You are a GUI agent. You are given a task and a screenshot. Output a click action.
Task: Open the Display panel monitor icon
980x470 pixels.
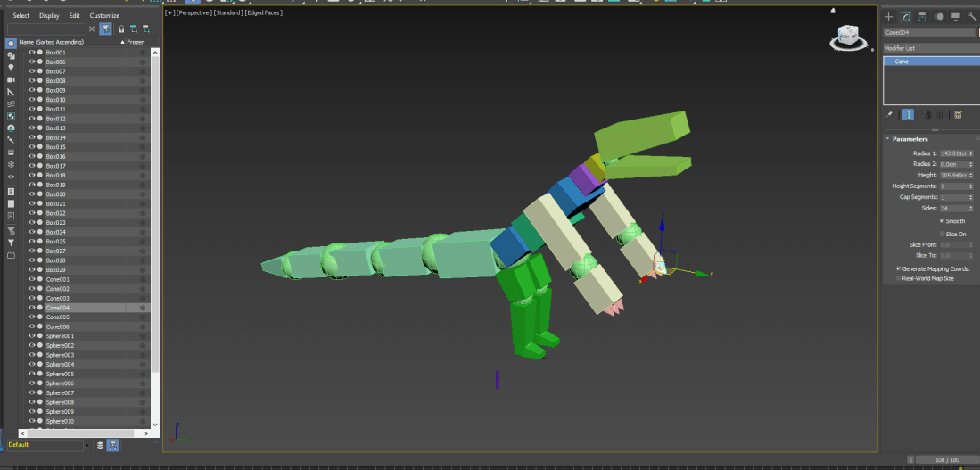(956, 17)
